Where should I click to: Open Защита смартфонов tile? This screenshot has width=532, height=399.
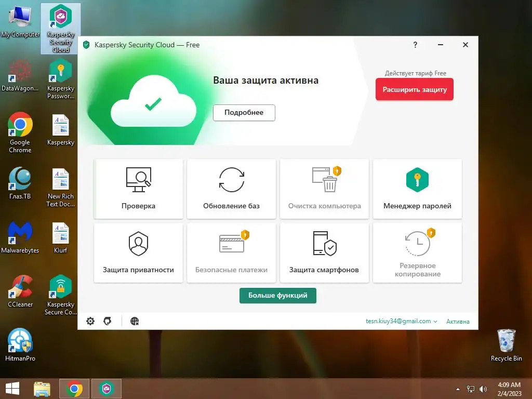click(x=324, y=253)
